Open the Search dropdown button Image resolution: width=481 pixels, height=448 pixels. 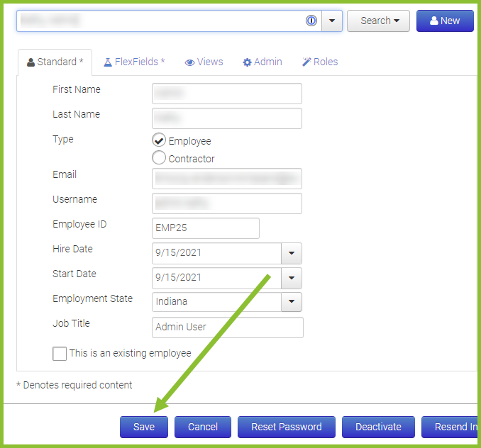click(x=378, y=21)
